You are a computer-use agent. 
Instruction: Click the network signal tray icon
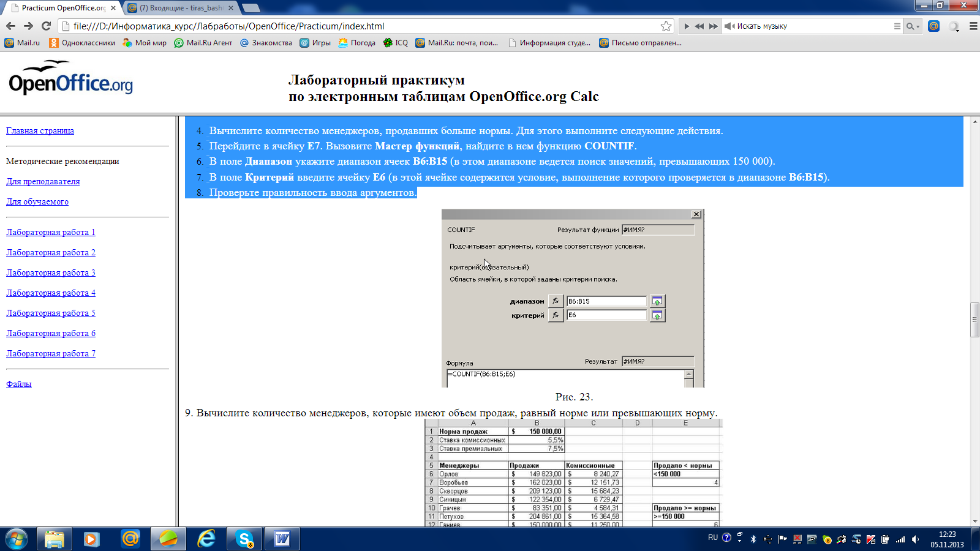900,539
